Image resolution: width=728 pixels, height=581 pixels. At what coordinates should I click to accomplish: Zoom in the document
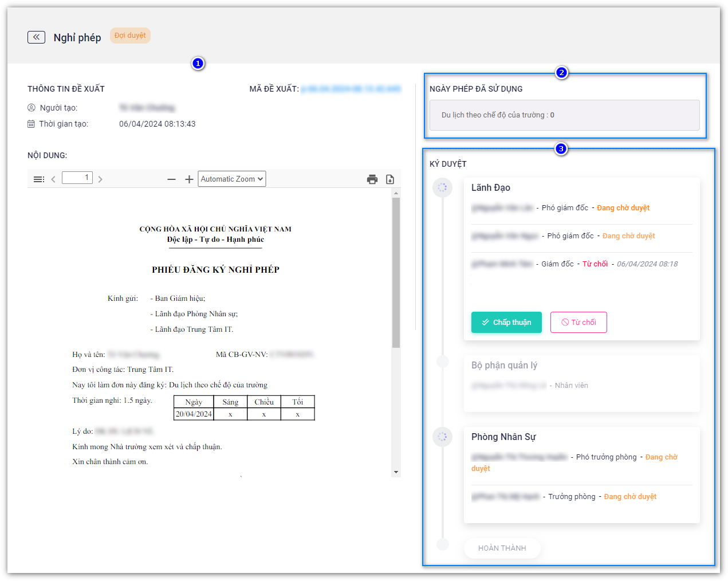point(189,179)
